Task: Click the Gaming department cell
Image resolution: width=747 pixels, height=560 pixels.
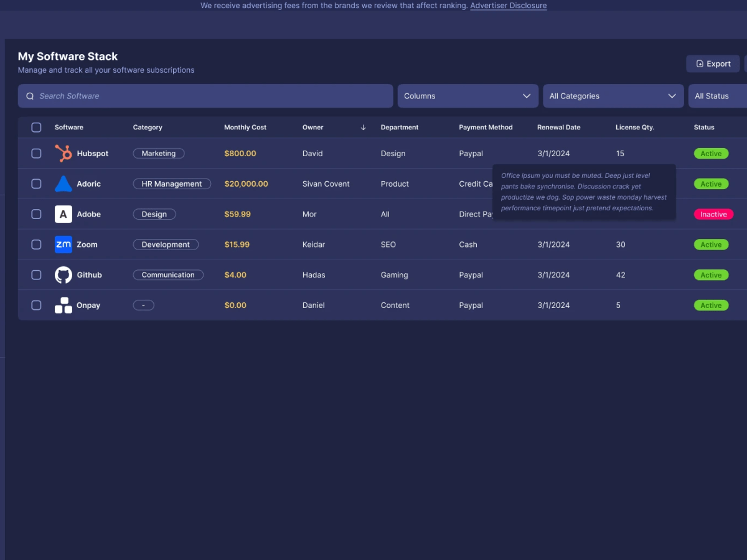Action: (395, 275)
